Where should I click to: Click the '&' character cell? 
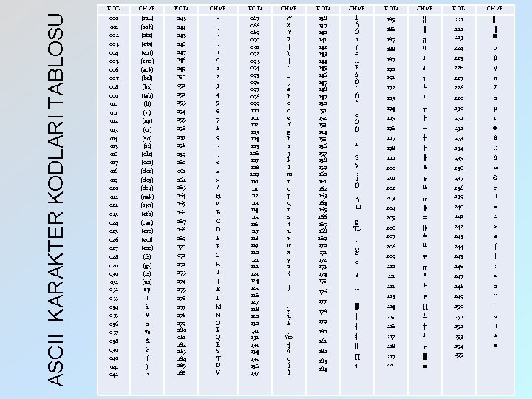[147, 341]
